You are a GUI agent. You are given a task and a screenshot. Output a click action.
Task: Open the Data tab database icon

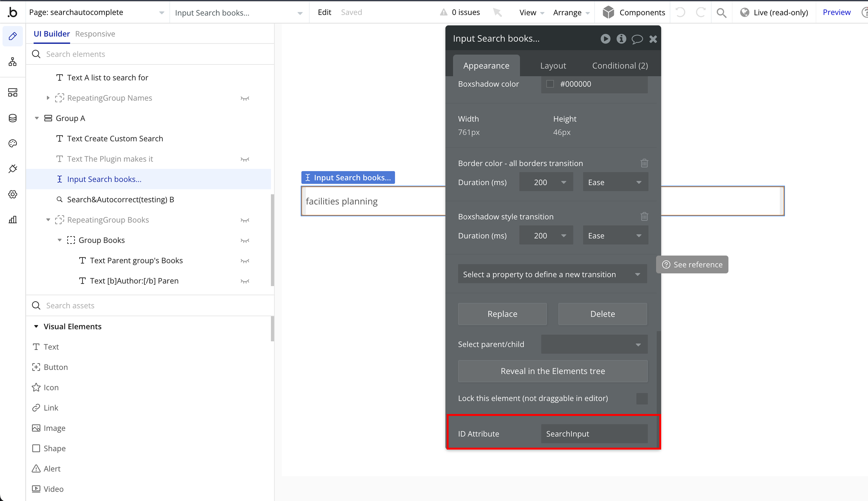pos(13,118)
